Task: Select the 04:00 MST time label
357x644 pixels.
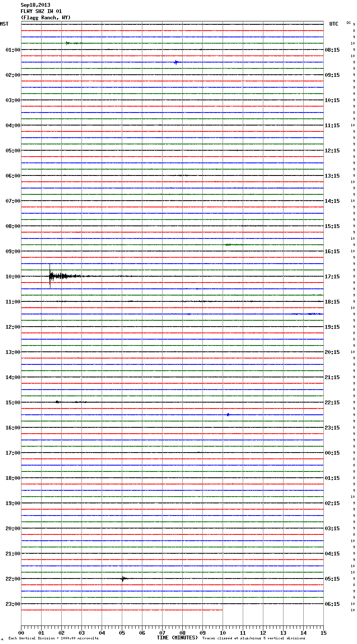Action: click(13, 126)
